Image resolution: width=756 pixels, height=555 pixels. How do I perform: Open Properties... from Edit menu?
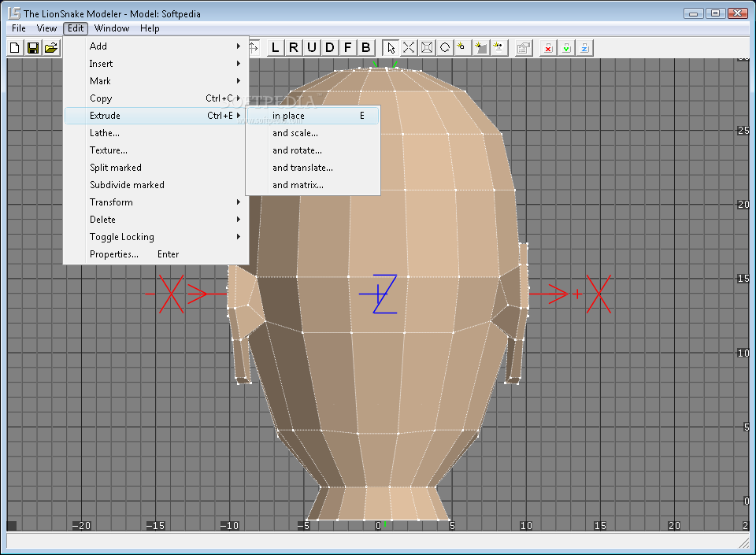point(156,254)
